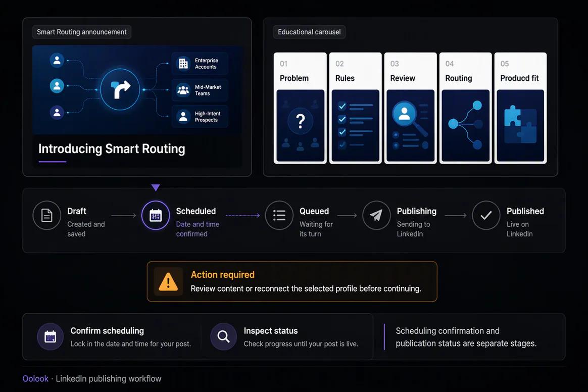Click 'Live on LinkedIn' text

pos(520,229)
